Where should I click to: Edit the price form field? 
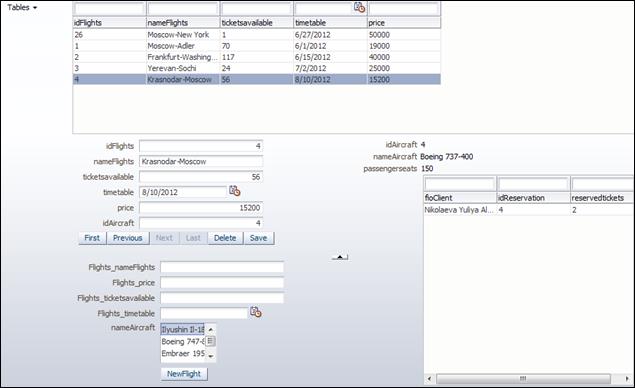[201, 207]
